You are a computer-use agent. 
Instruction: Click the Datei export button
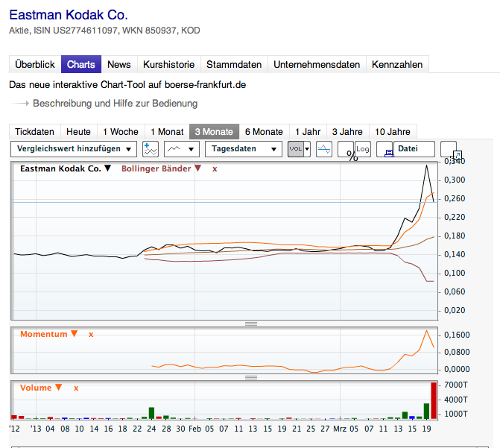point(414,149)
